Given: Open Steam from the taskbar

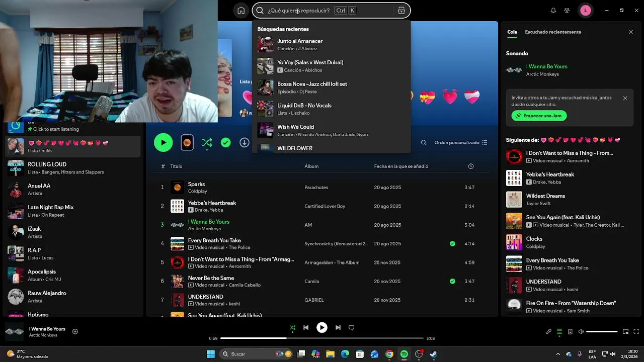Looking at the screenshot, I should 433,354.
